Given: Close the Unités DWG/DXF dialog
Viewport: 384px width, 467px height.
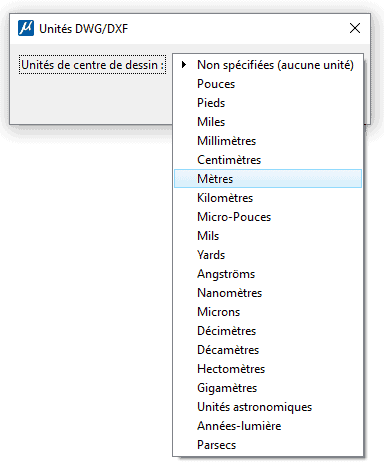Looking at the screenshot, I should 355,28.
